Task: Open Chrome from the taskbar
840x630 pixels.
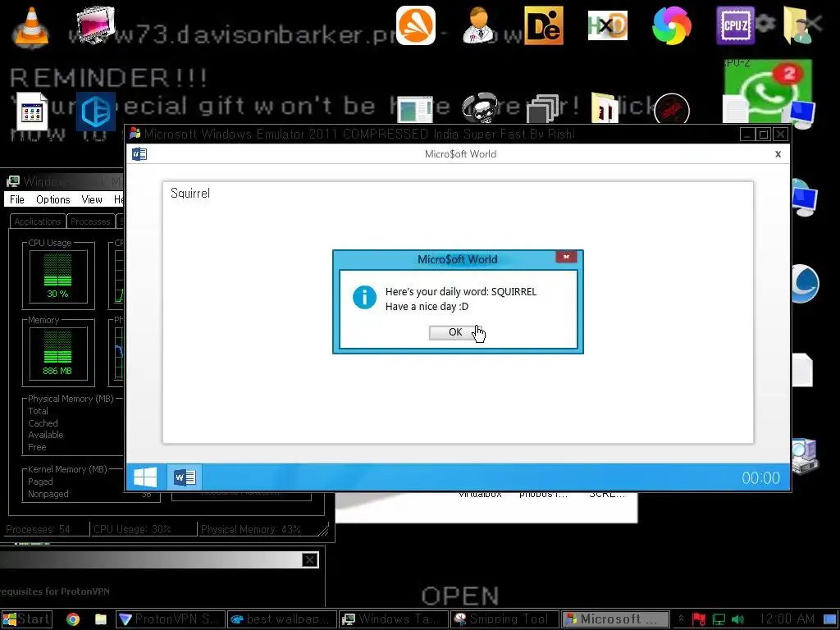Action: (x=73, y=619)
